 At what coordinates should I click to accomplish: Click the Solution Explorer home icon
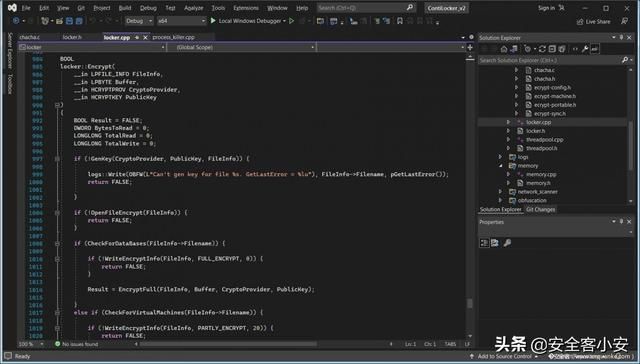[x=504, y=49]
